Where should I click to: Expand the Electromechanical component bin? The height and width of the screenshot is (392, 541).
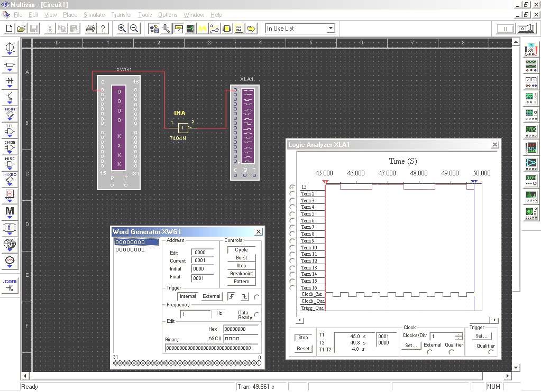pyautogui.click(x=10, y=262)
